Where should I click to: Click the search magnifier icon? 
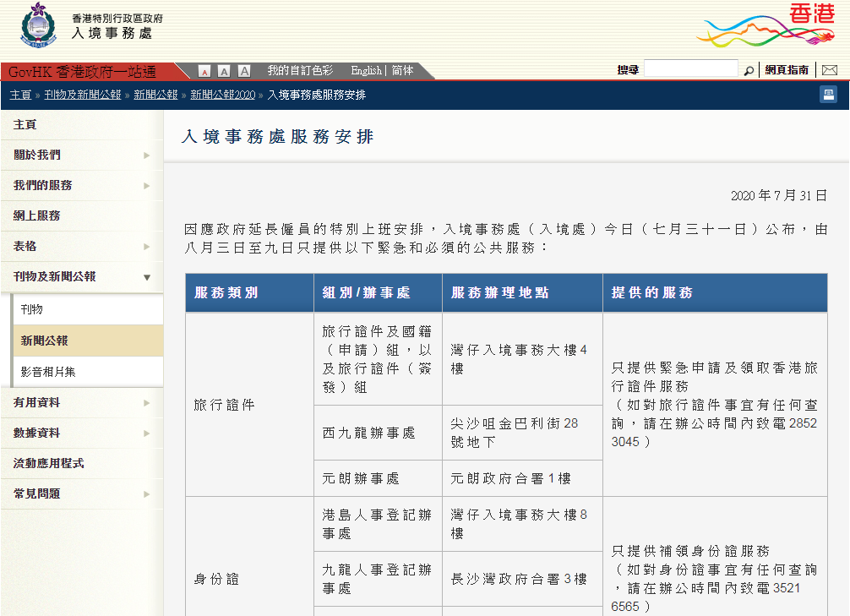tap(749, 70)
